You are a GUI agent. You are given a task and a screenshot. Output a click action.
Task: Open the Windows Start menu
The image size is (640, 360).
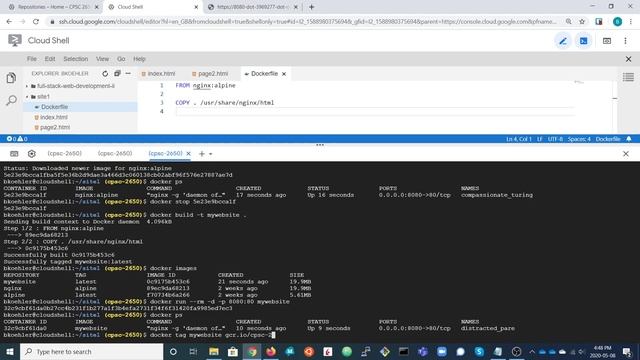9,351
